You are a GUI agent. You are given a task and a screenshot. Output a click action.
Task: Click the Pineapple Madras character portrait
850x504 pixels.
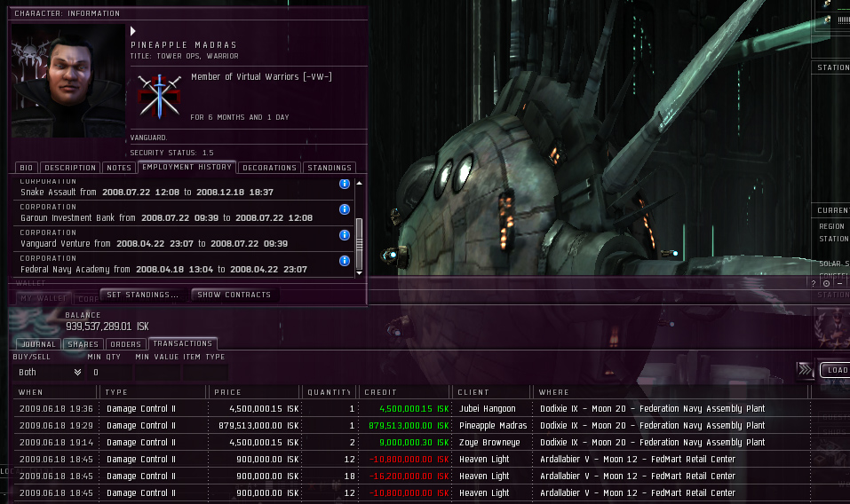[x=68, y=80]
